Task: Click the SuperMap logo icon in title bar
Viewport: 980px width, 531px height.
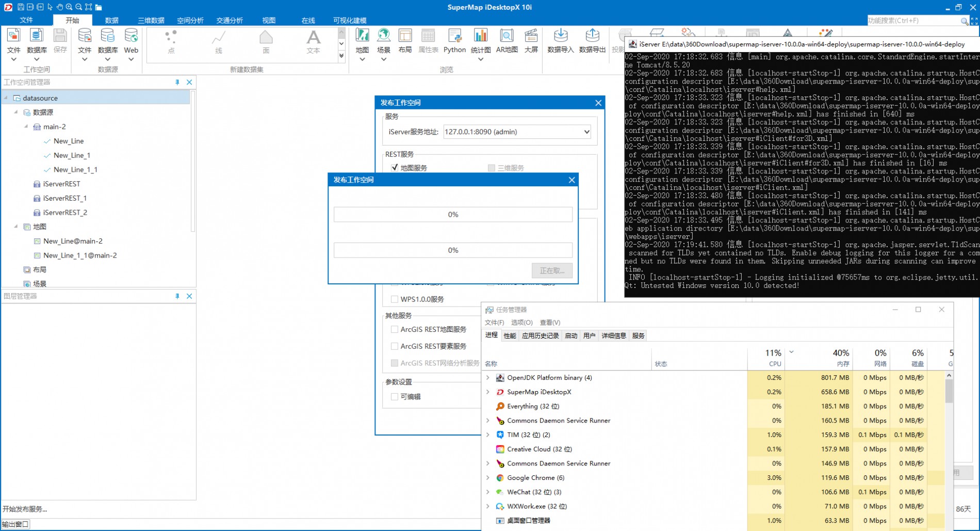Action: click(x=8, y=7)
